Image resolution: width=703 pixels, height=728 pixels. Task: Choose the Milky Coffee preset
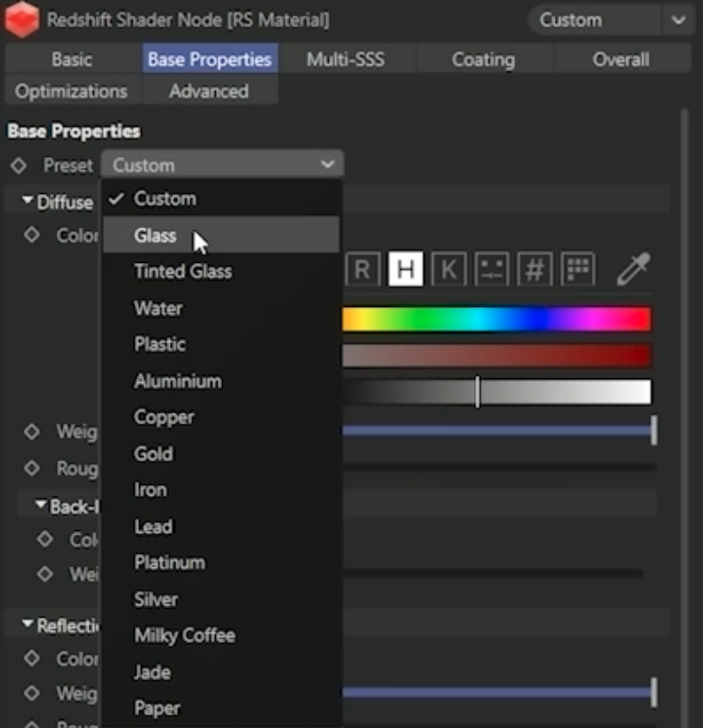[x=221, y=636]
